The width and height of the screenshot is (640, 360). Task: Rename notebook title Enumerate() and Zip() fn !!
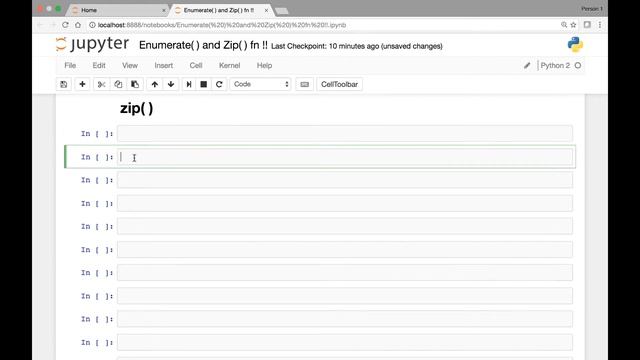pos(203,45)
